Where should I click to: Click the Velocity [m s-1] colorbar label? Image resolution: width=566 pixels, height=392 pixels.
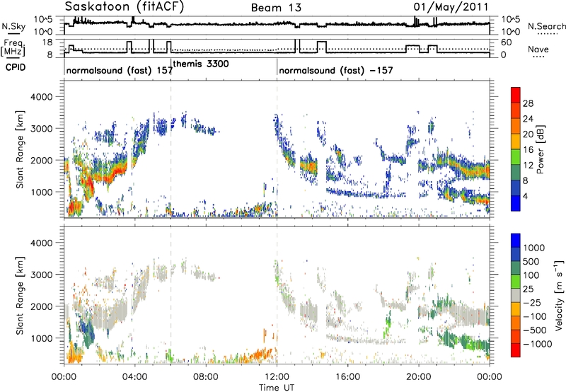click(559, 295)
